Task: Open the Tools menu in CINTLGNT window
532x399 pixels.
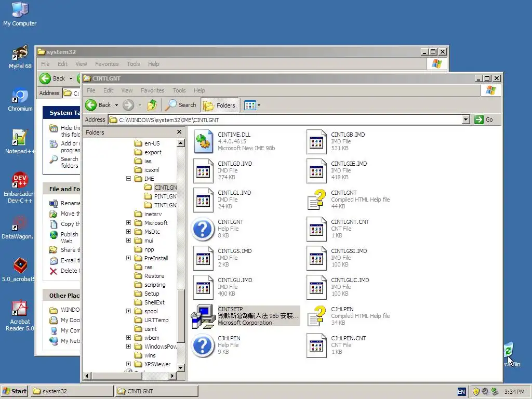Action: [179, 90]
